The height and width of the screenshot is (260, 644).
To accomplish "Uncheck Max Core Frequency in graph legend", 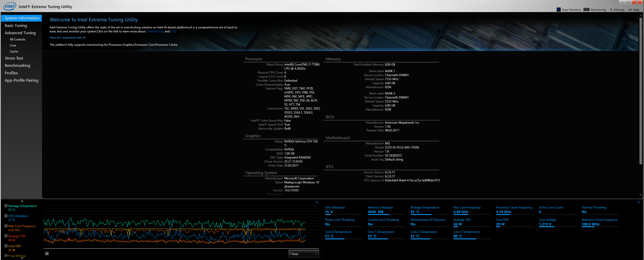I will pos(6,226).
